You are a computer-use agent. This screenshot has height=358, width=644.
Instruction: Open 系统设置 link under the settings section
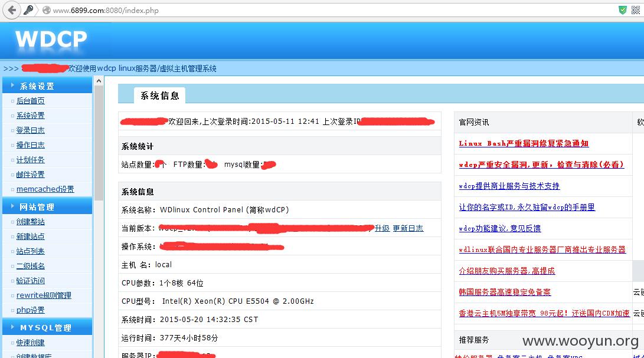[30, 116]
